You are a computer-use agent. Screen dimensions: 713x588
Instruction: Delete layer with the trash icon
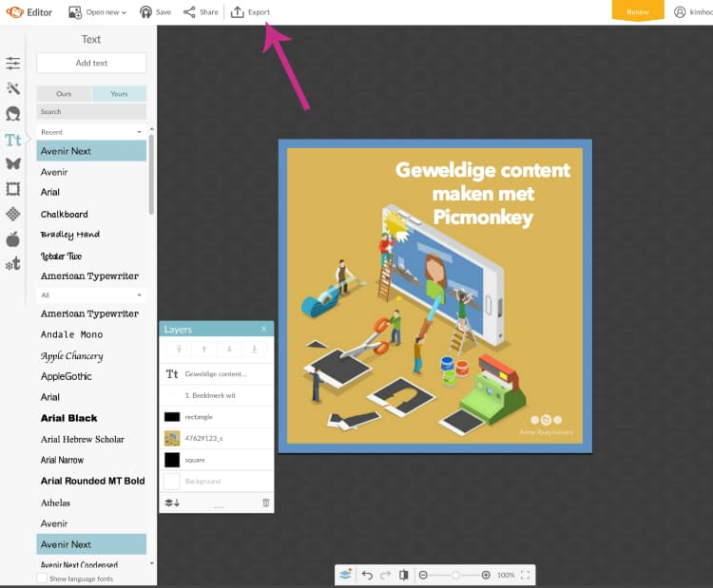coord(265,503)
